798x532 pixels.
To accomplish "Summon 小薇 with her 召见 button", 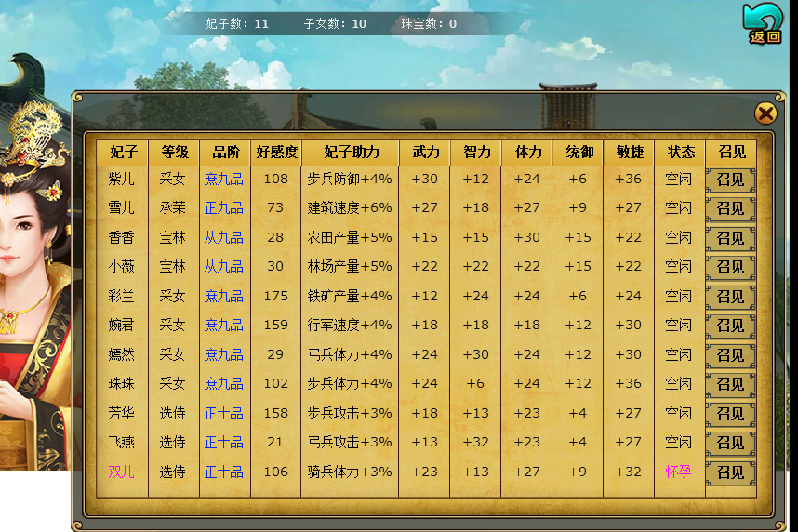I will tap(730, 267).
